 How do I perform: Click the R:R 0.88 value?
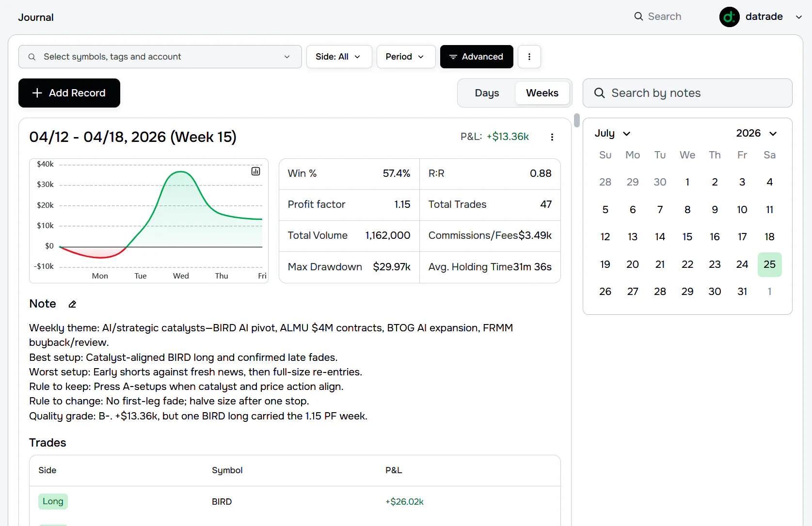[541, 173]
